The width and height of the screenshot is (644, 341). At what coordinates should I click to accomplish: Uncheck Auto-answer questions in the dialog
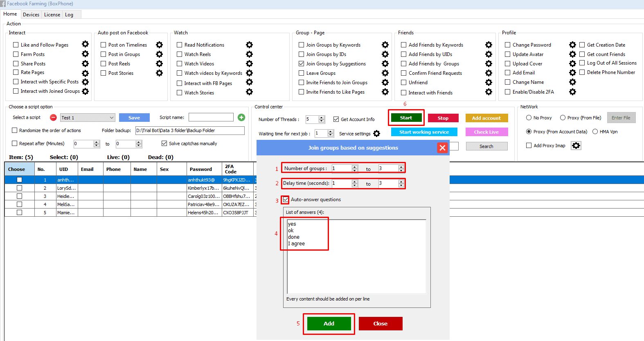[x=286, y=200]
